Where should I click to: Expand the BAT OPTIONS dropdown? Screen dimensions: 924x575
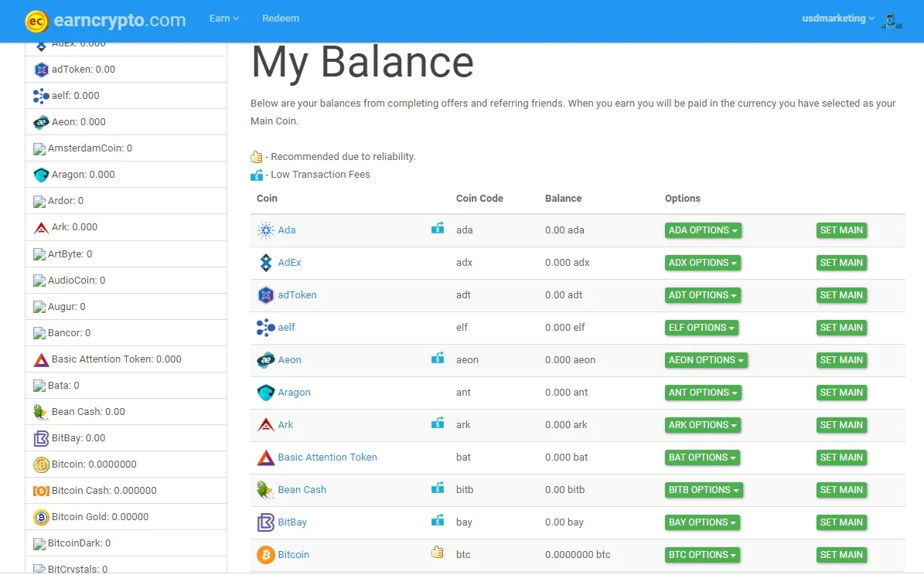tap(702, 458)
